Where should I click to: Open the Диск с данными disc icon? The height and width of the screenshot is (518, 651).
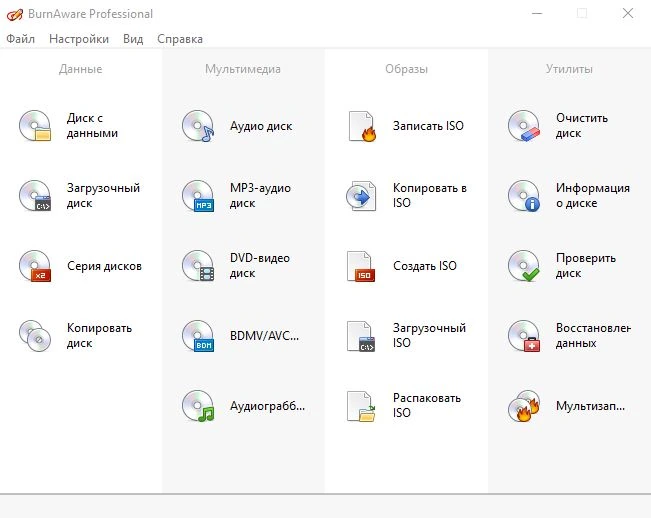coord(35,126)
